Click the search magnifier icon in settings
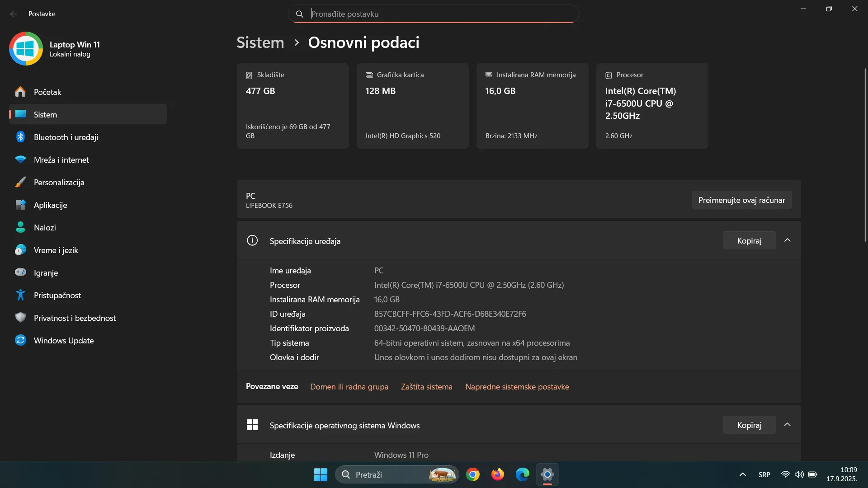The height and width of the screenshot is (488, 868). [x=299, y=14]
